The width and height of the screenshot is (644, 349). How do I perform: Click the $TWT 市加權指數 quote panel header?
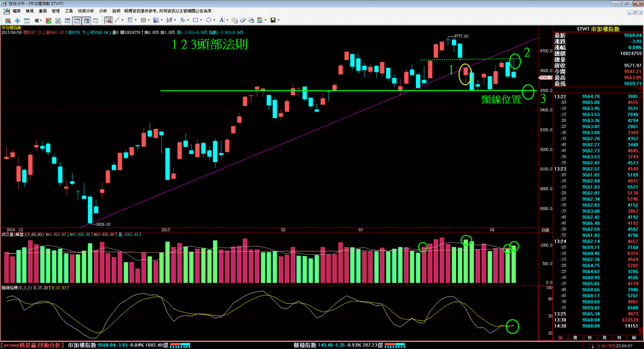(598, 29)
